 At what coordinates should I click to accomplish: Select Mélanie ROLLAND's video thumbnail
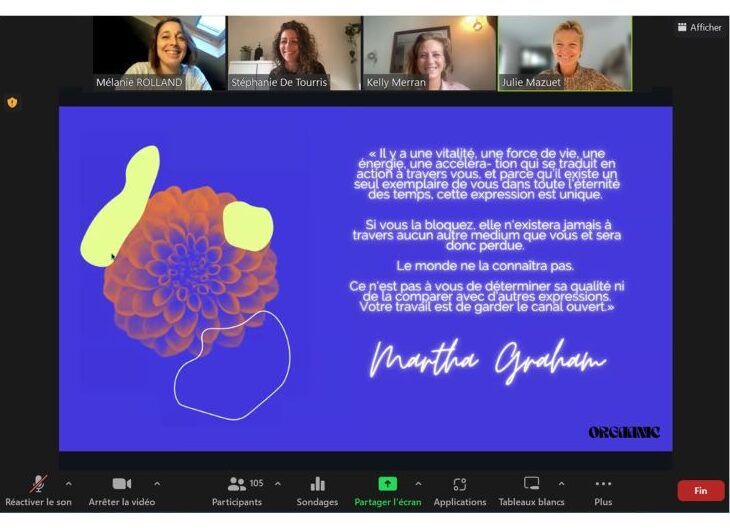pos(159,53)
